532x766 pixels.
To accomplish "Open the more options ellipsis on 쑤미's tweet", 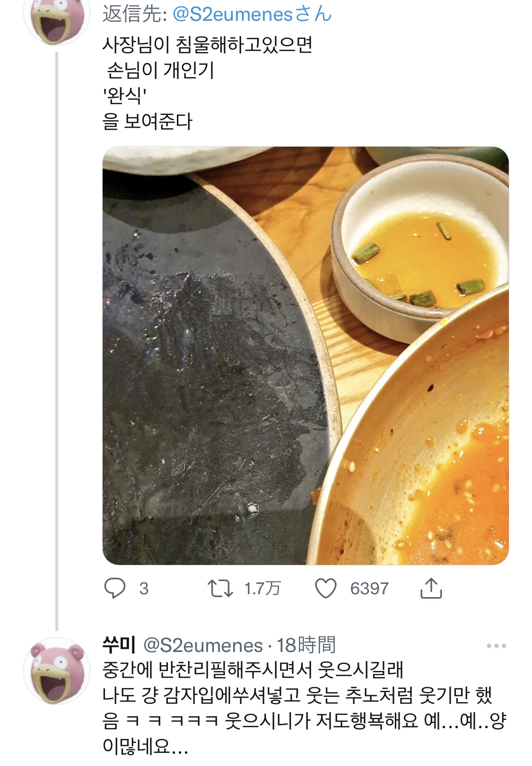I will pos(496,646).
